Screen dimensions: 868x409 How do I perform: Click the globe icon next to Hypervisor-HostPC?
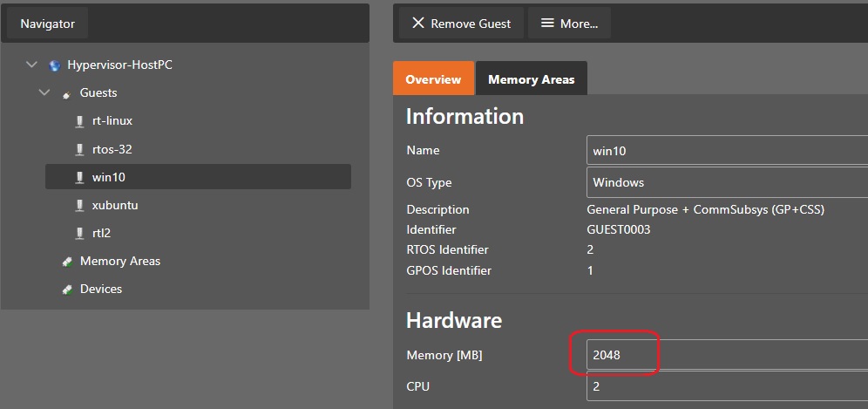(54, 65)
